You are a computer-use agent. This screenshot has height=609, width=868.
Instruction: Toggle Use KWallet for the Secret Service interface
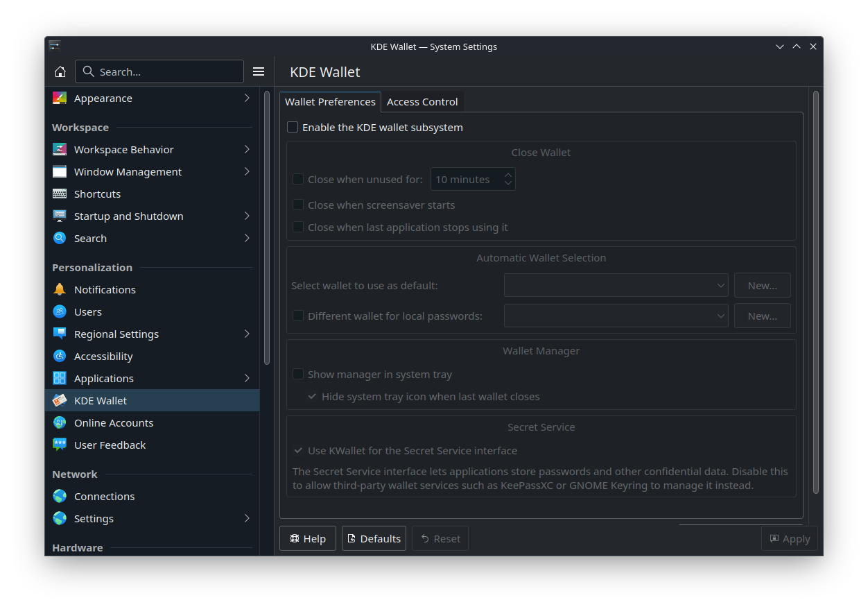(298, 451)
